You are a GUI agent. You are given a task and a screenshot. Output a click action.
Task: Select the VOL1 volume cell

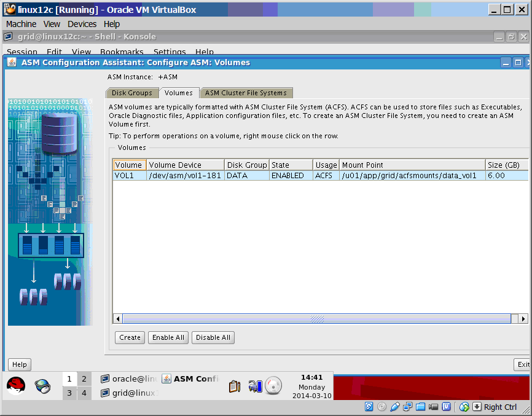[x=130, y=175]
